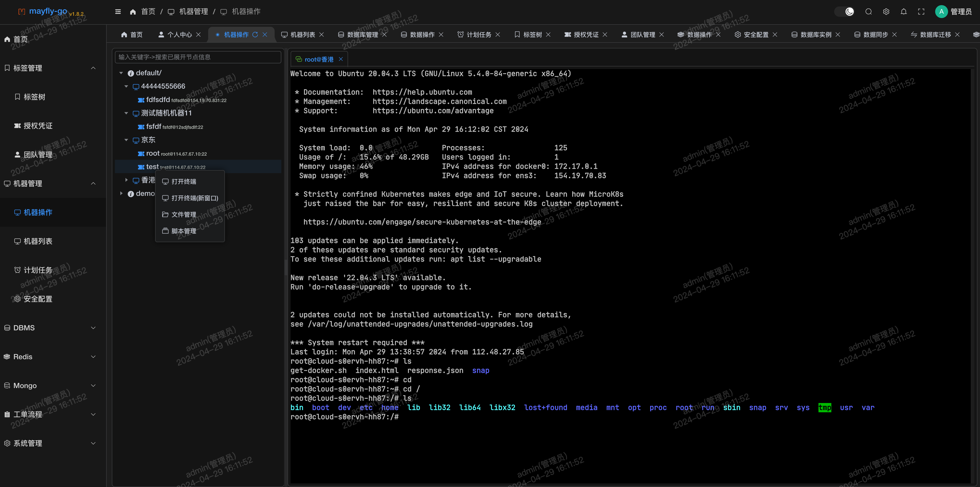Open 授权凭证 sidebar item
Image resolution: width=980 pixels, height=487 pixels.
[53, 126]
